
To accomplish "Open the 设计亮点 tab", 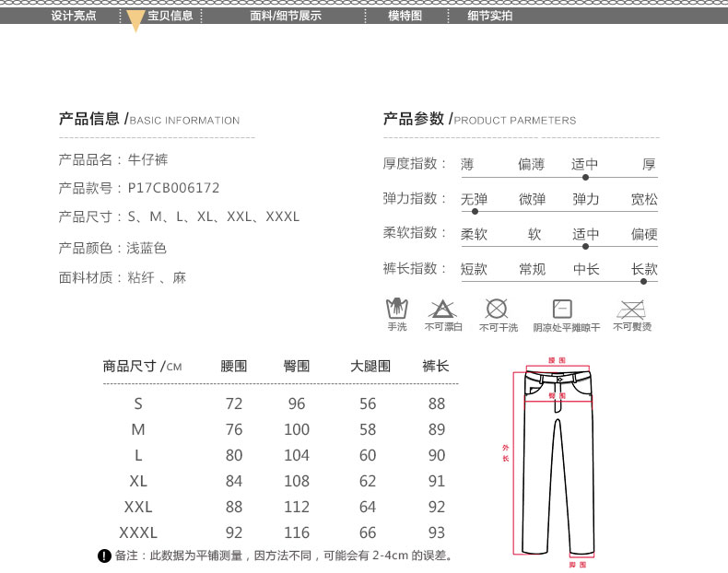I will coord(74,16).
